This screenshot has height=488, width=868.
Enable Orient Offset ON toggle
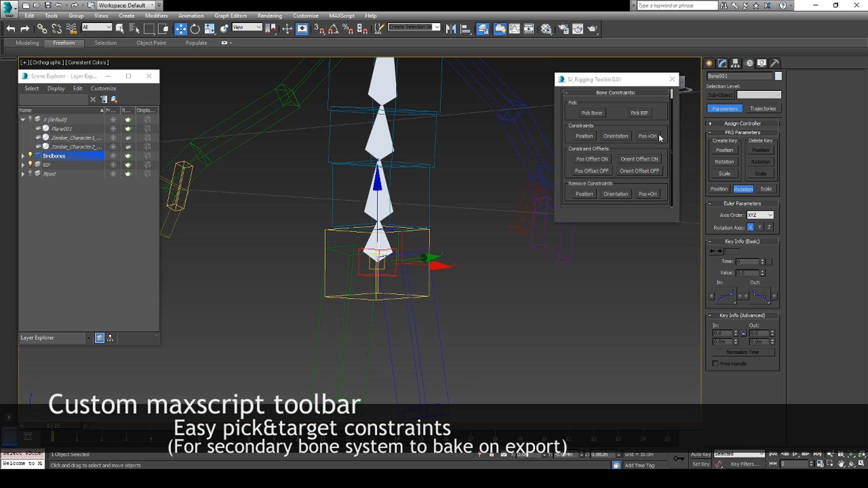(638, 159)
